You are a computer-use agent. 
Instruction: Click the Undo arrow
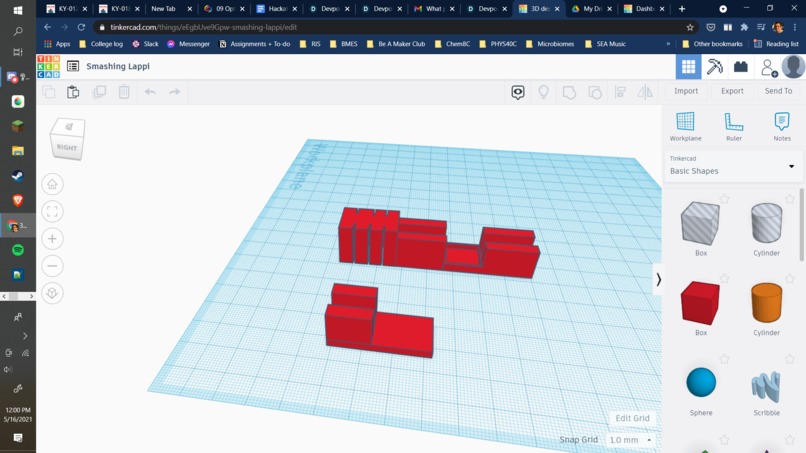coord(150,92)
